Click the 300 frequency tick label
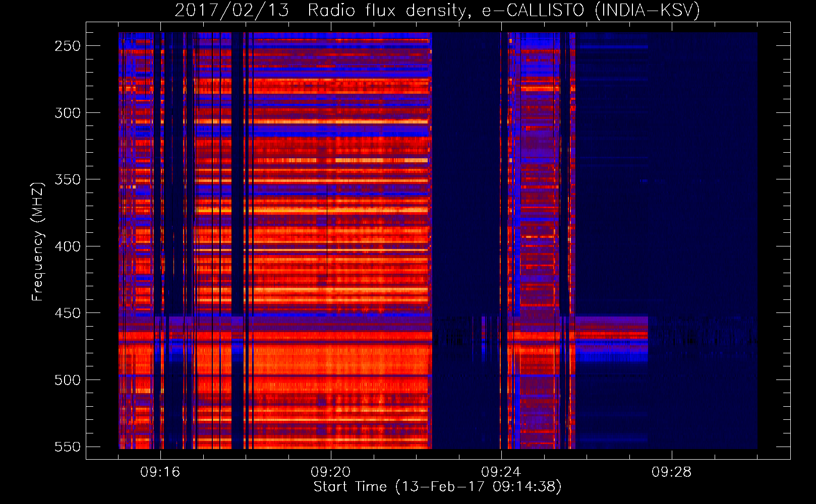Viewport: 816px width, 504px height. click(68, 113)
